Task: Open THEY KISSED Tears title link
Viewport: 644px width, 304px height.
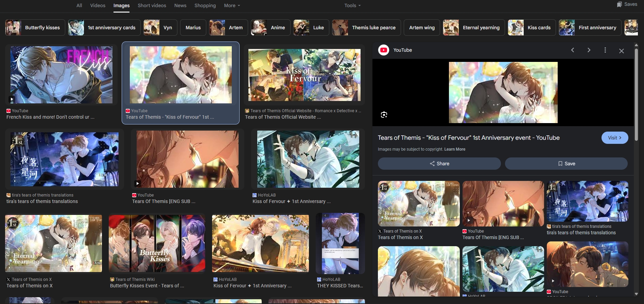Action: [x=340, y=286]
